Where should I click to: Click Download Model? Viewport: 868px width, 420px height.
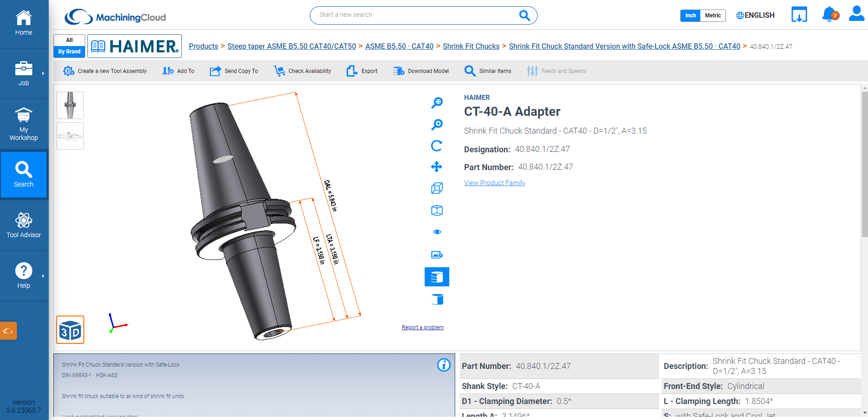(421, 71)
